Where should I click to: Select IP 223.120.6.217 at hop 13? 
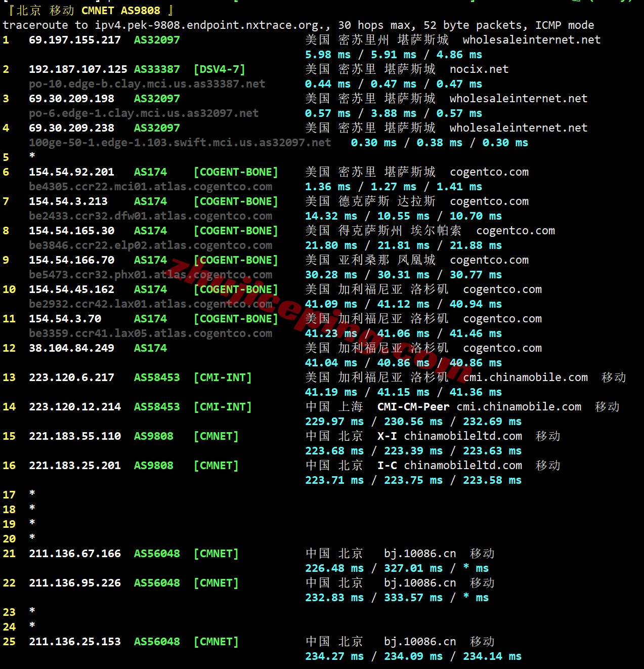71,378
